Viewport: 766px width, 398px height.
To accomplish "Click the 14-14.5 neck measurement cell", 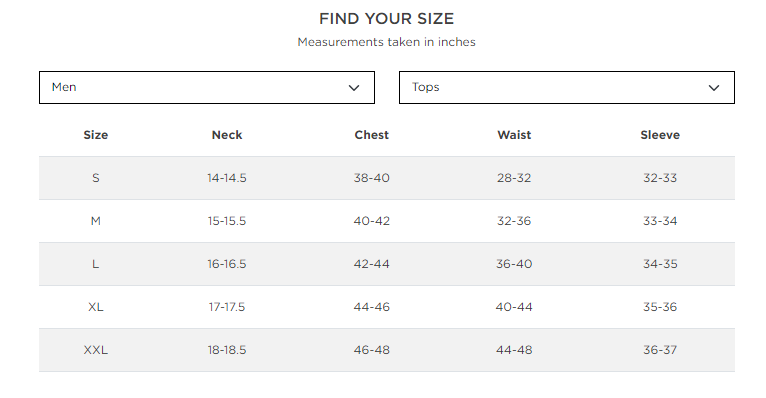I will (x=227, y=178).
